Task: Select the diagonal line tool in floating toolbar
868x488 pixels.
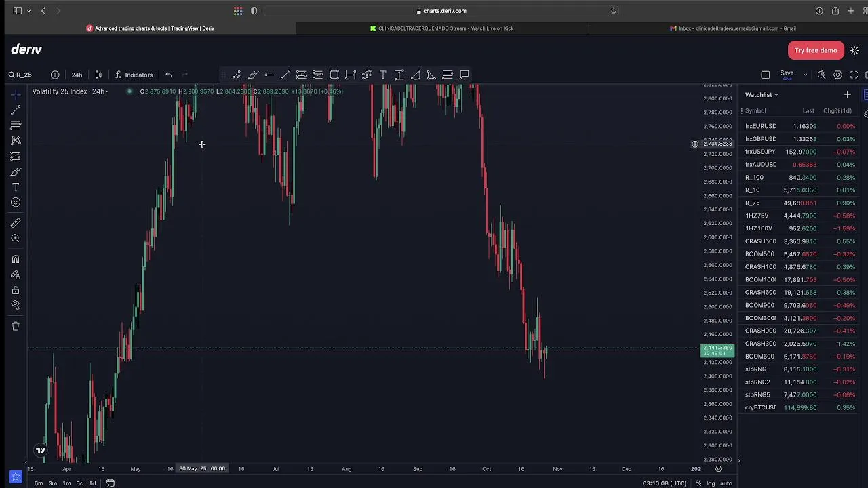Action: click(285, 75)
